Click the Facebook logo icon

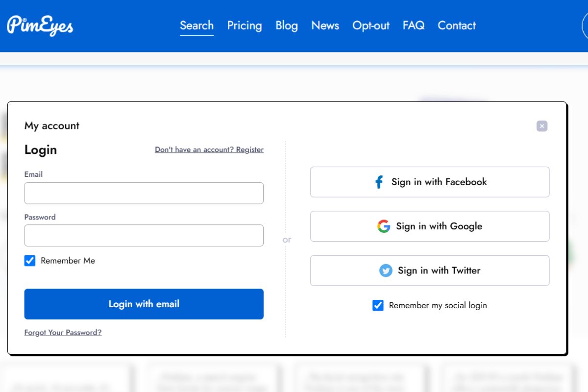click(379, 182)
